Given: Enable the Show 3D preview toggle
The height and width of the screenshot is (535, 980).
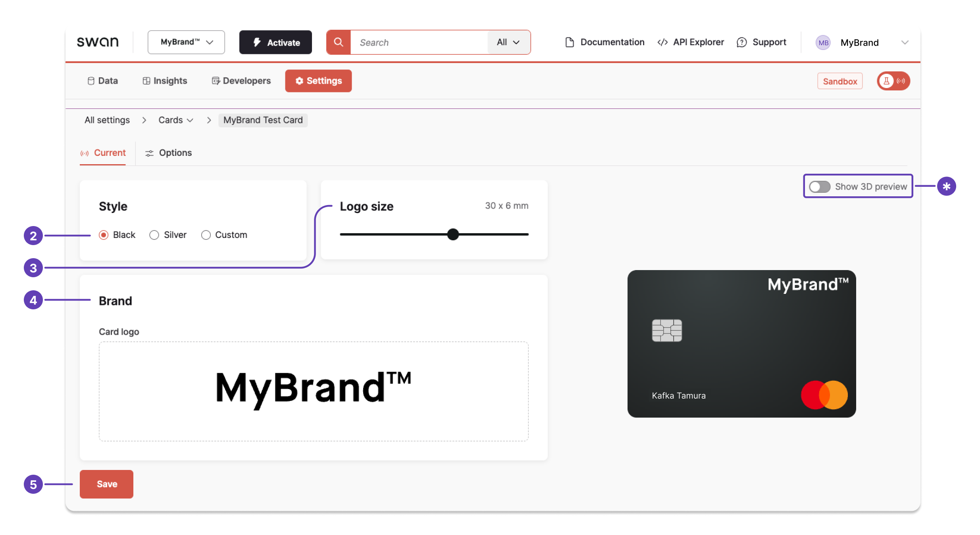Looking at the screenshot, I should pyautogui.click(x=820, y=186).
